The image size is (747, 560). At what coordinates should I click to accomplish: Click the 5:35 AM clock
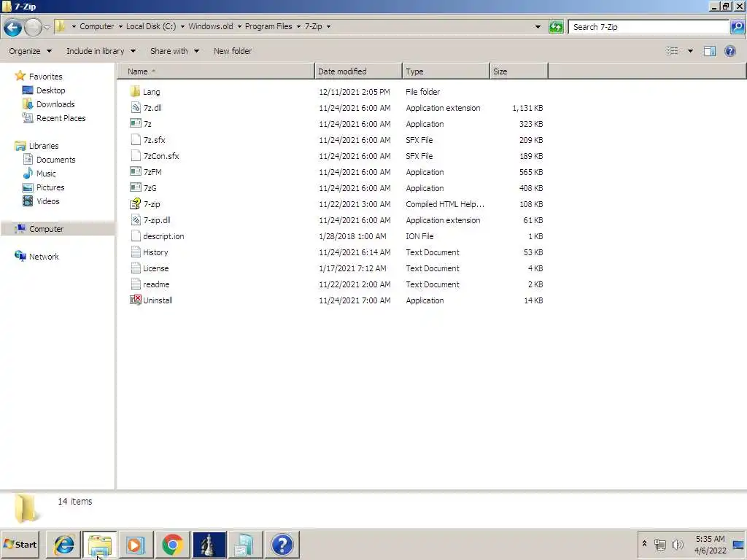pos(710,539)
